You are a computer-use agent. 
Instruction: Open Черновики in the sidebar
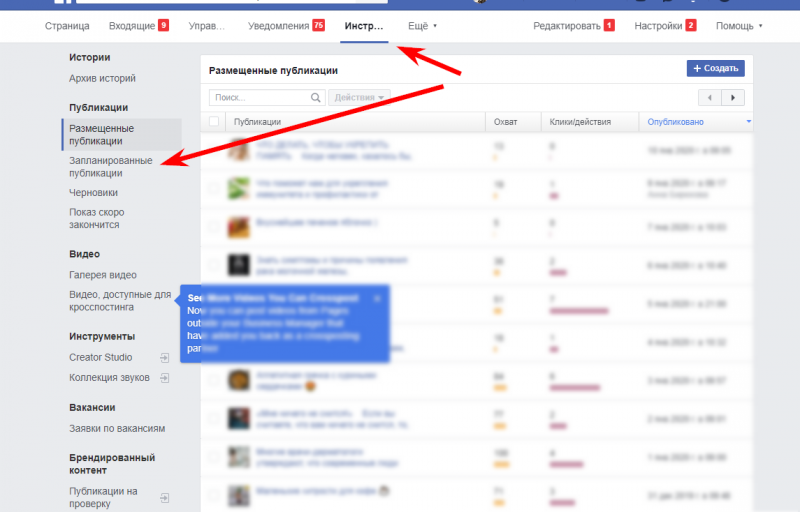(x=93, y=193)
